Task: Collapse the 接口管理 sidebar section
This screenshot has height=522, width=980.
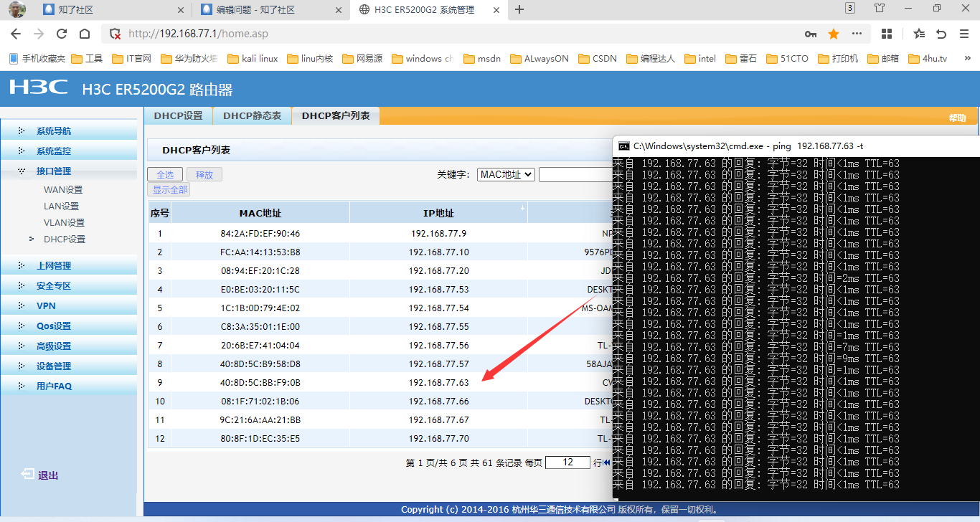Action: 54,171
